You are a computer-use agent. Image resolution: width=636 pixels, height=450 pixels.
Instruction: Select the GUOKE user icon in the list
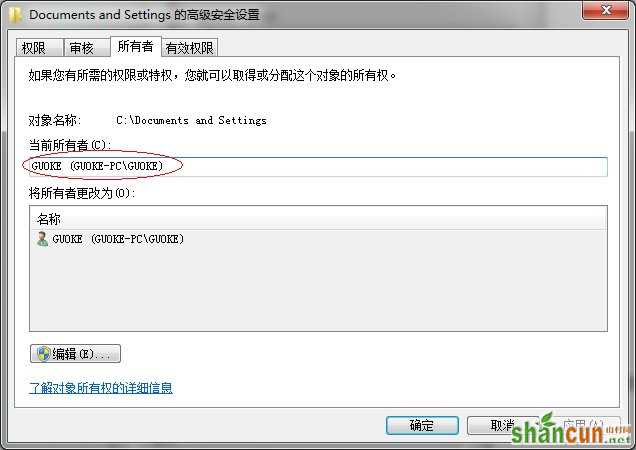coord(42,239)
